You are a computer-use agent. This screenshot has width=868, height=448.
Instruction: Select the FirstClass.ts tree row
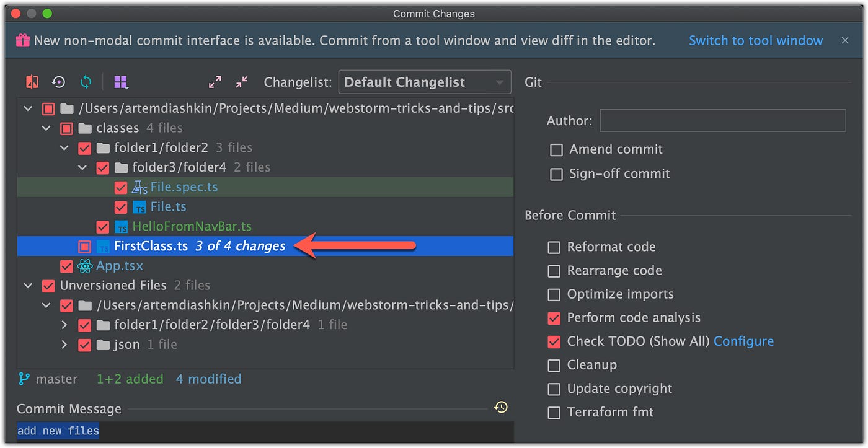(265, 247)
